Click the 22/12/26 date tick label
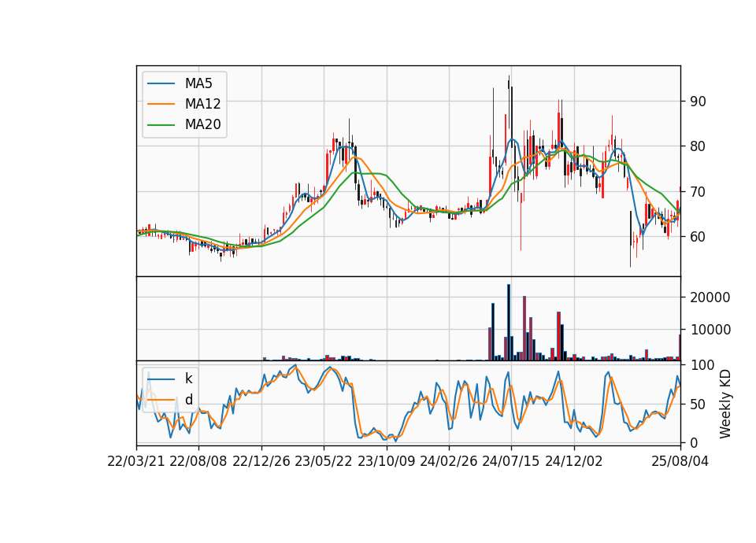756x543 pixels. pyautogui.click(x=261, y=461)
